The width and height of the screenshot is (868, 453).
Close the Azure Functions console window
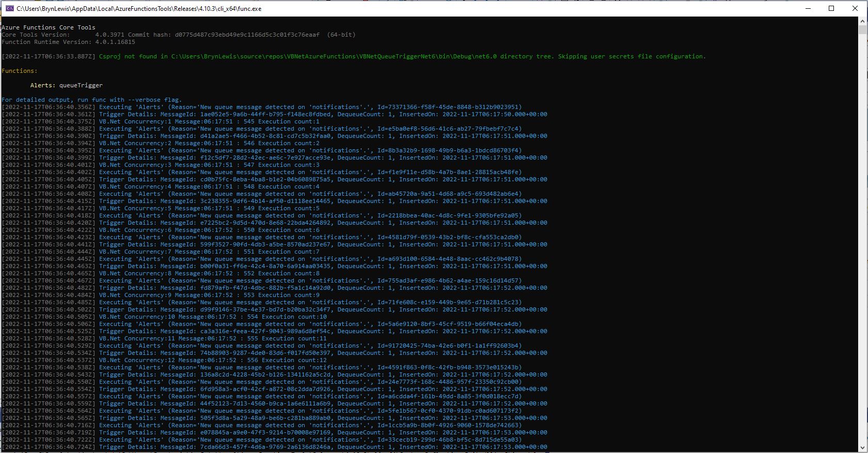pyautogui.click(x=855, y=8)
